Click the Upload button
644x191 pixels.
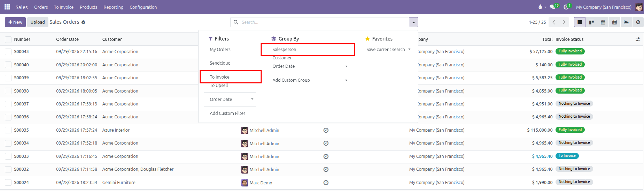coord(38,22)
